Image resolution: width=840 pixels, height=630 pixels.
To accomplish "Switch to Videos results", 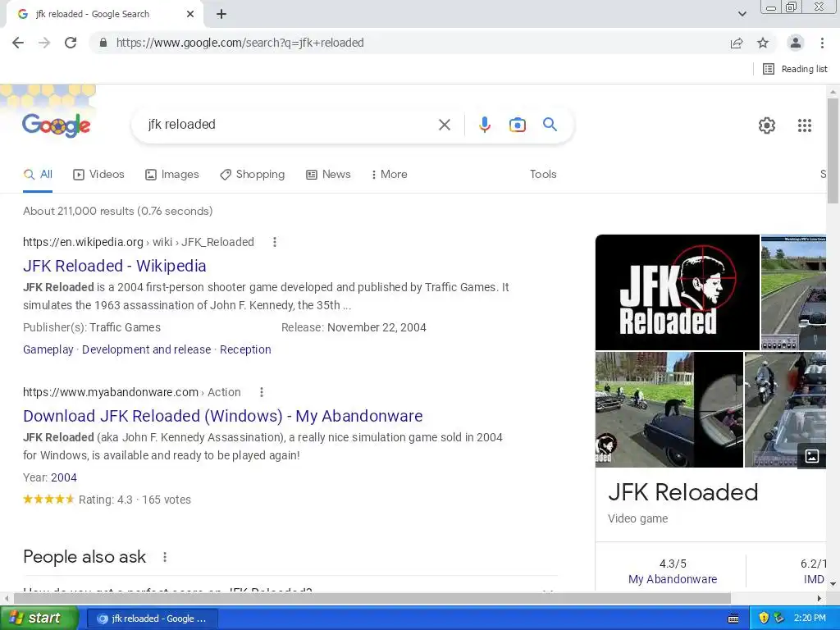I will click(98, 175).
